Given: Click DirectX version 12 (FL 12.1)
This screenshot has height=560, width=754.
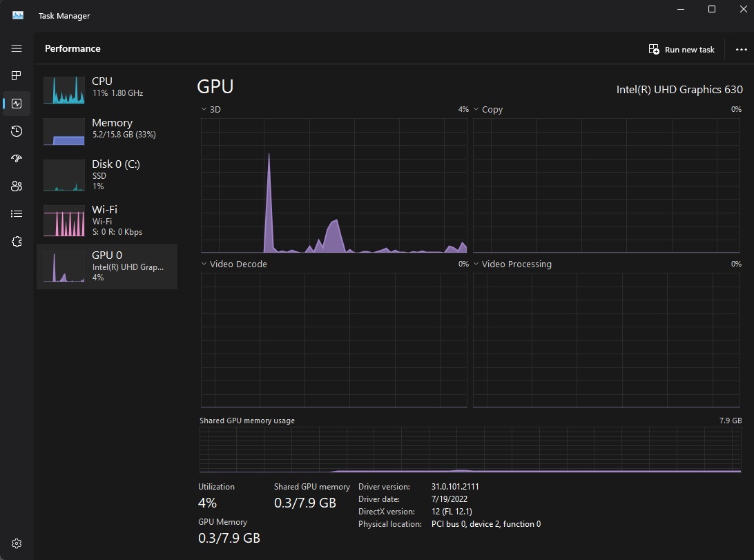Looking at the screenshot, I should coord(452,512).
